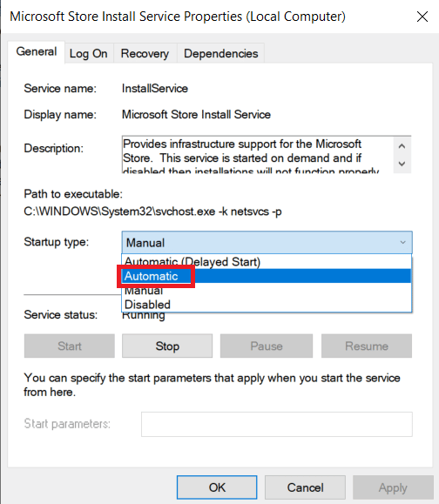Screen dimensions: 439x504
Task: Click the Service status label
Action: pos(60,315)
